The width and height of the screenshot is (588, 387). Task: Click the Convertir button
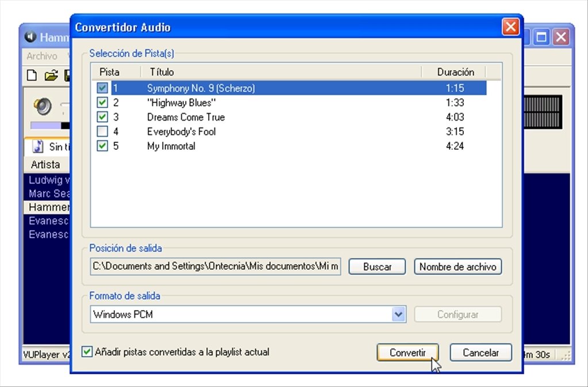[x=408, y=353]
